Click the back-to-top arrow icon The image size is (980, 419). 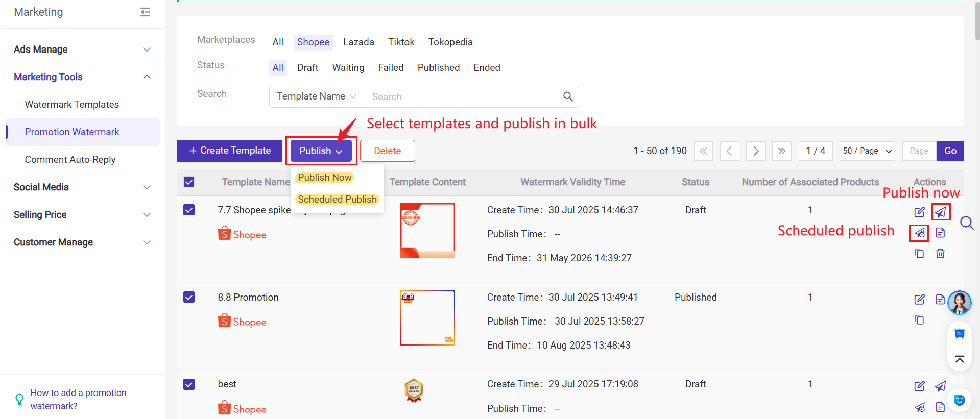click(960, 359)
